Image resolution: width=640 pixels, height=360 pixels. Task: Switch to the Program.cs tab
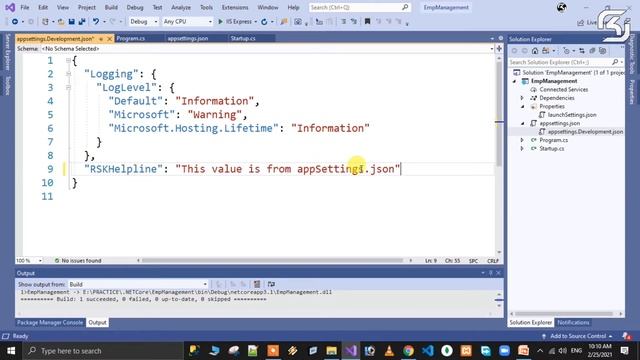(131, 38)
